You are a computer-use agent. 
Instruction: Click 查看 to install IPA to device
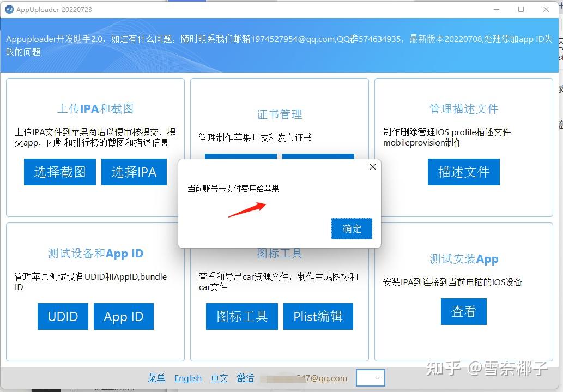click(463, 311)
